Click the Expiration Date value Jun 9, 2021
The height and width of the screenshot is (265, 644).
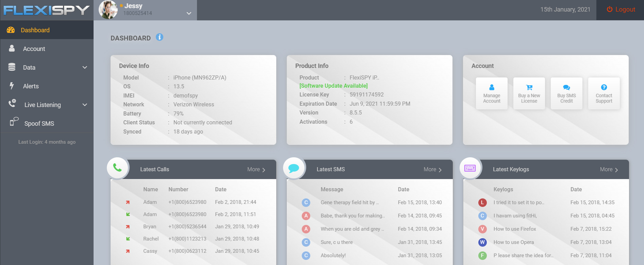[x=380, y=104]
